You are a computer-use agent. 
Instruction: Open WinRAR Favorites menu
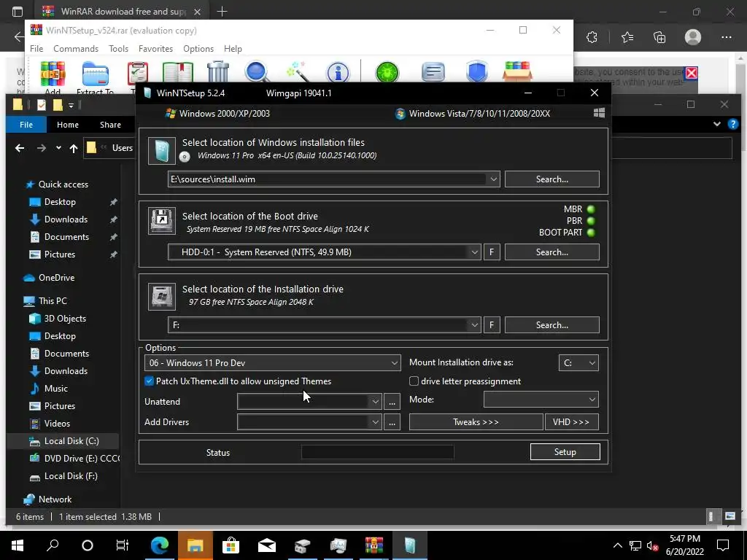coord(156,49)
